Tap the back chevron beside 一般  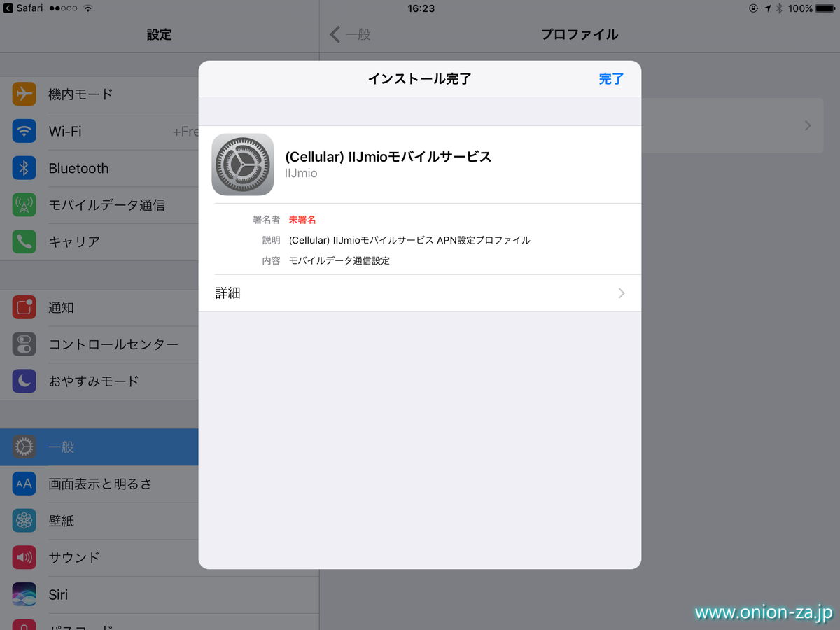[335, 34]
